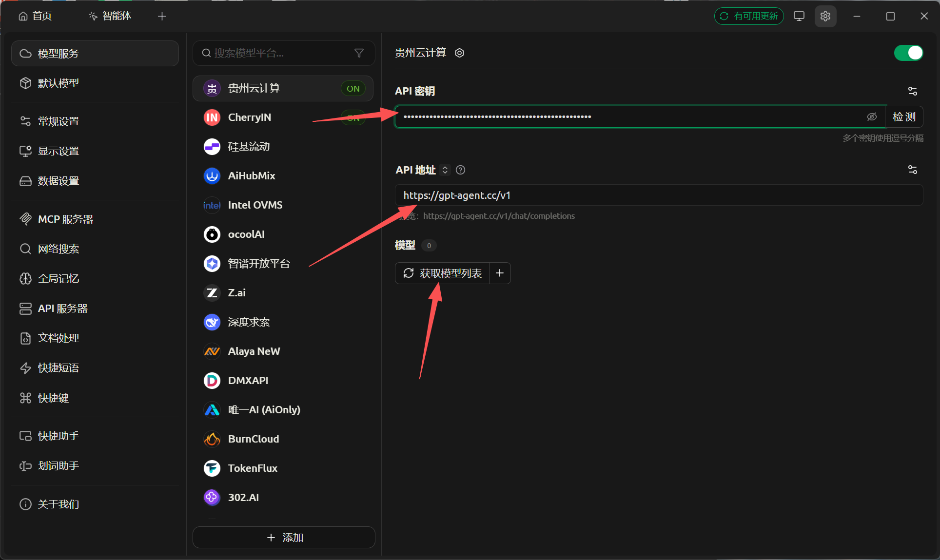This screenshot has width=940, height=560.
Task: Open 全局记忆 settings
Action: tap(95, 279)
